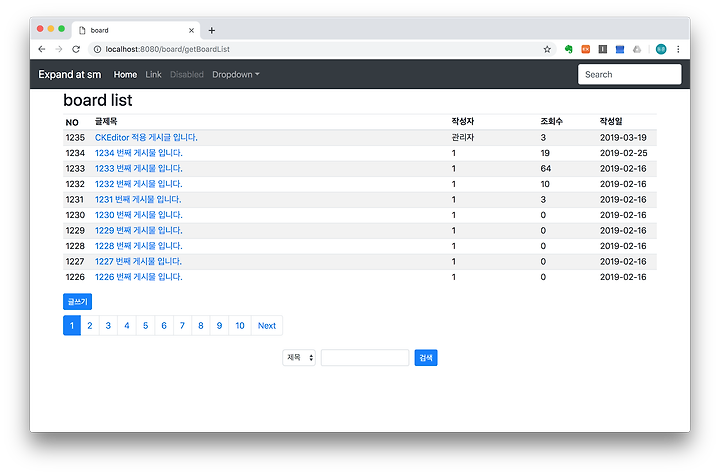720x475 pixels.
Task: Click the view count 64 cell
Action: click(x=546, y=169)
